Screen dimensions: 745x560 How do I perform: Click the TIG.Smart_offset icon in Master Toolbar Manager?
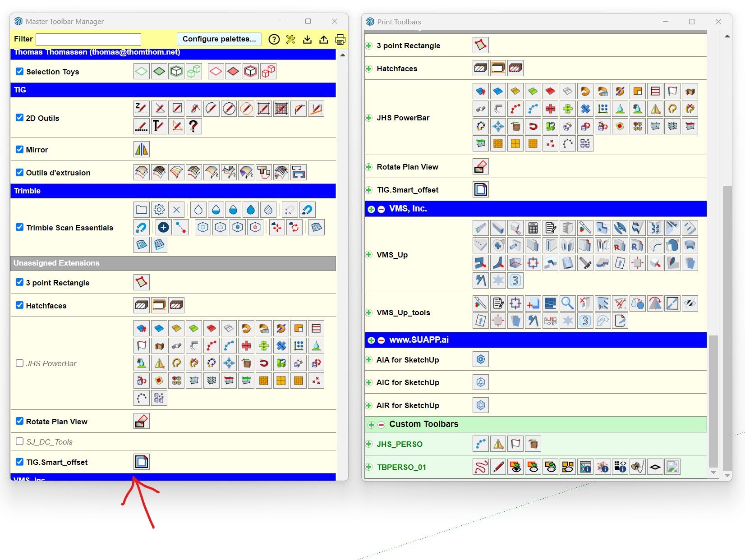pyautogui.click(x=142, y=462)
